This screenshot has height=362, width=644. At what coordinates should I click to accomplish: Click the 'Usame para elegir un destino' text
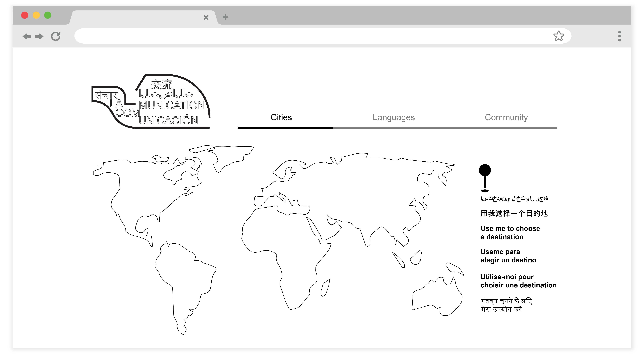click(x=508, y=256)
